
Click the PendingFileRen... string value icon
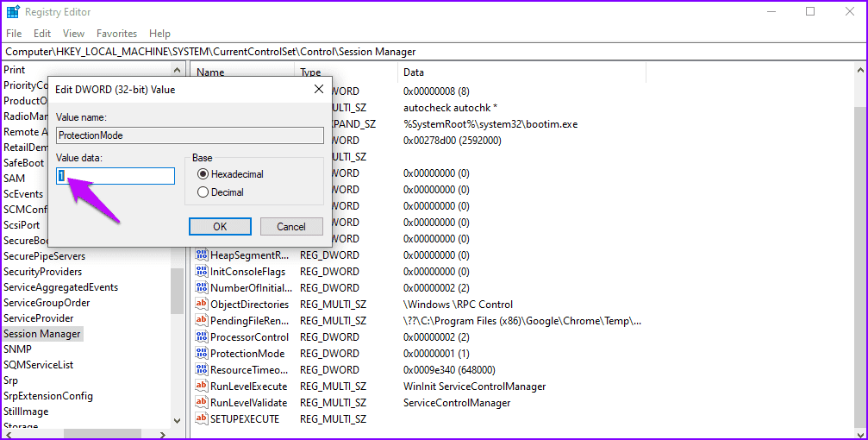tap(202, 320)
